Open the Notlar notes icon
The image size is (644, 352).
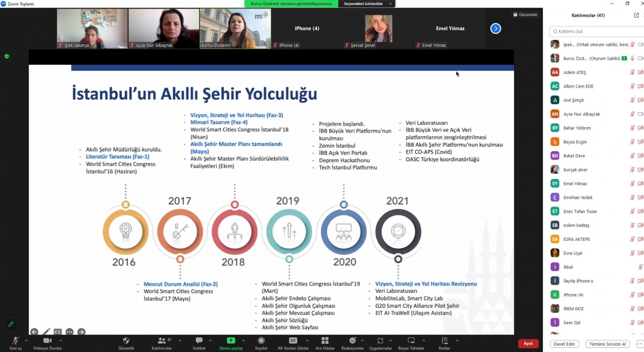click(444, 341)
